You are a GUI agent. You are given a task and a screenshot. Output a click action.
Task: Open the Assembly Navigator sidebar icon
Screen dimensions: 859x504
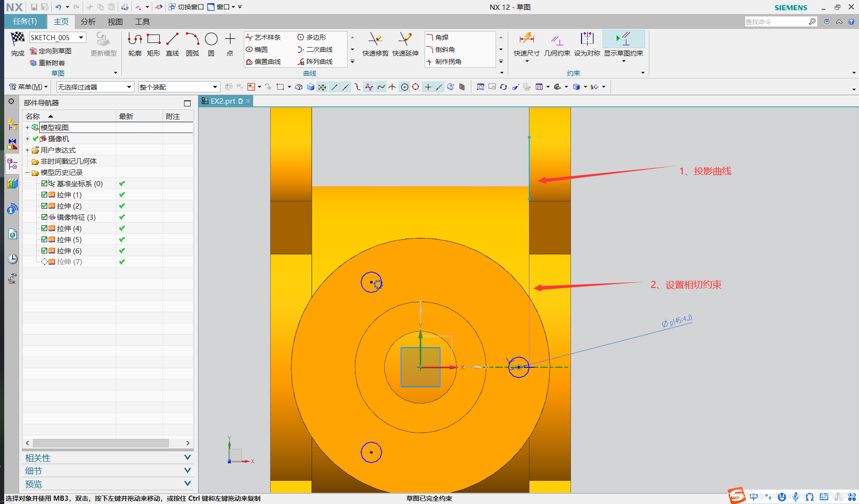12,125
